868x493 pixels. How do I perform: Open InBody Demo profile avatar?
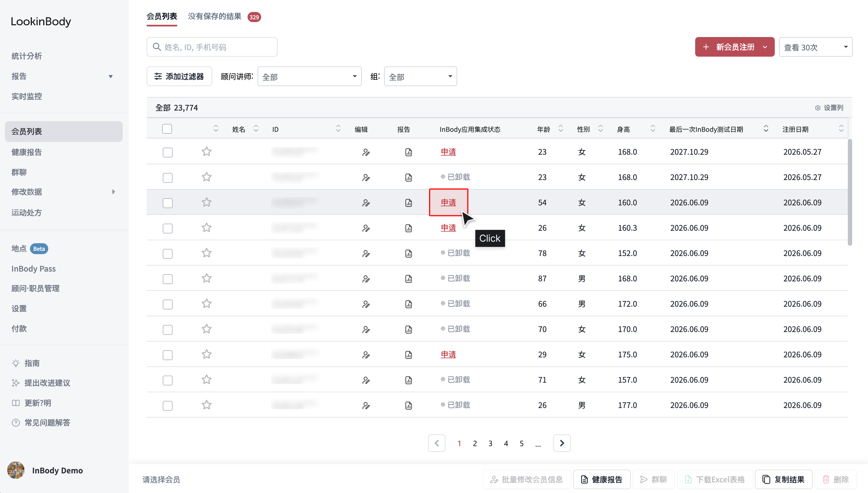tap(16, 470)
